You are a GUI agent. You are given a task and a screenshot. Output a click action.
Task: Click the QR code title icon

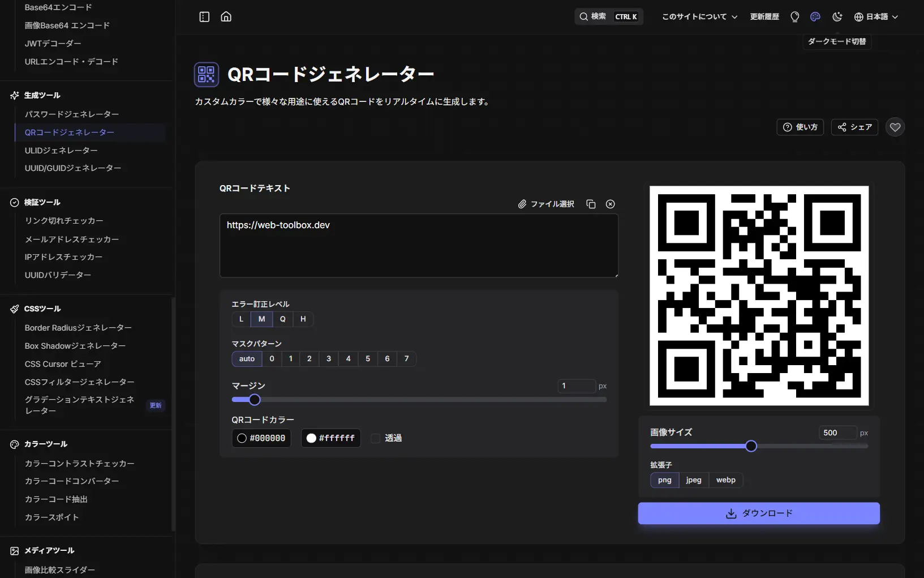207,75
